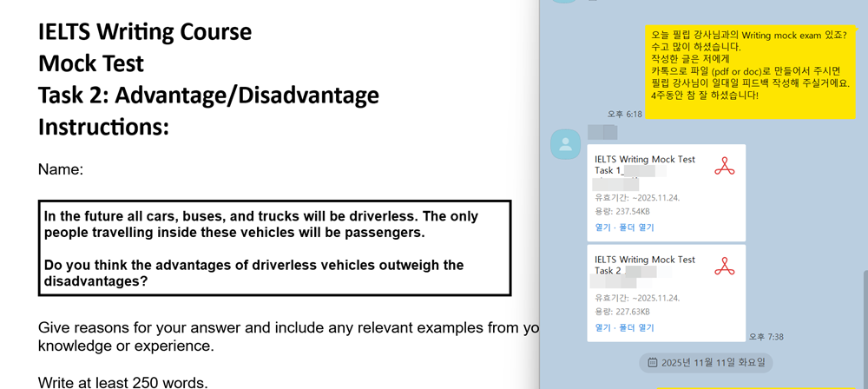Click the PDF icon on Task 1 file
868x389 pixels.
tap(724, 167)
